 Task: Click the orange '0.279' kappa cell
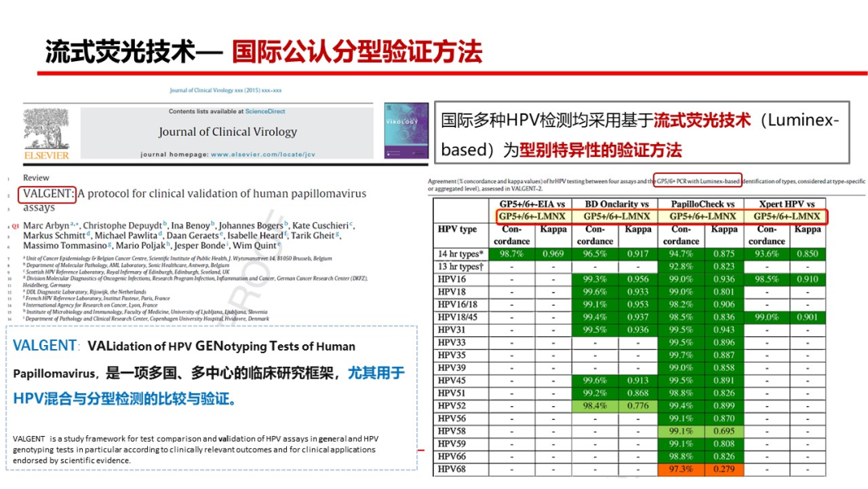(723, 469)
